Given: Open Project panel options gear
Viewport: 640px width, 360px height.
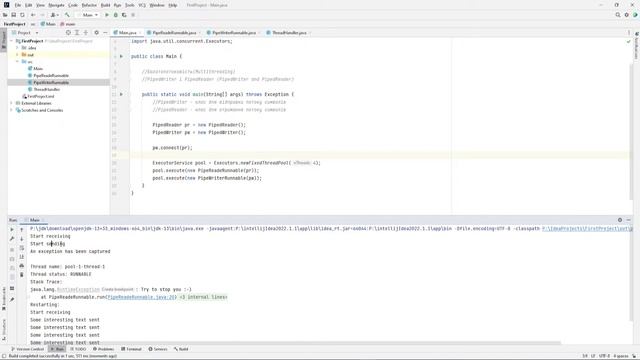Looking at the screenshot, I should (x=96, y=33).
